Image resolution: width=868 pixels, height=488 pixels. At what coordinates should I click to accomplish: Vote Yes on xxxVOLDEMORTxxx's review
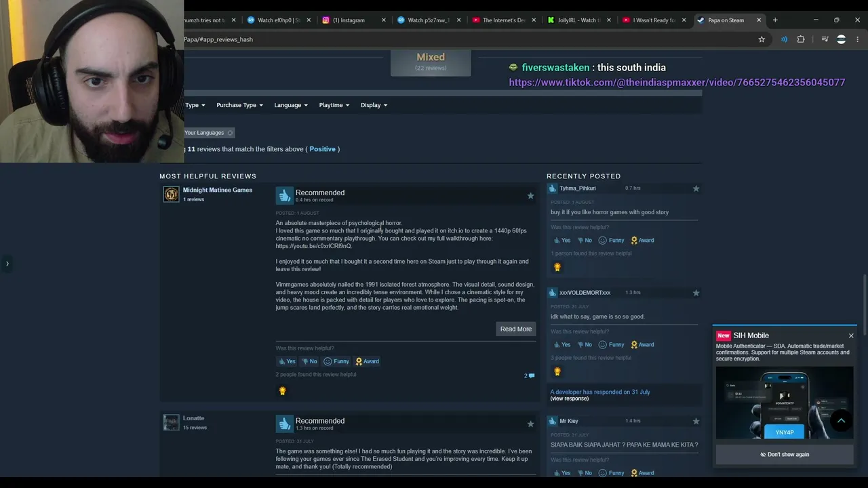(562, 344)
